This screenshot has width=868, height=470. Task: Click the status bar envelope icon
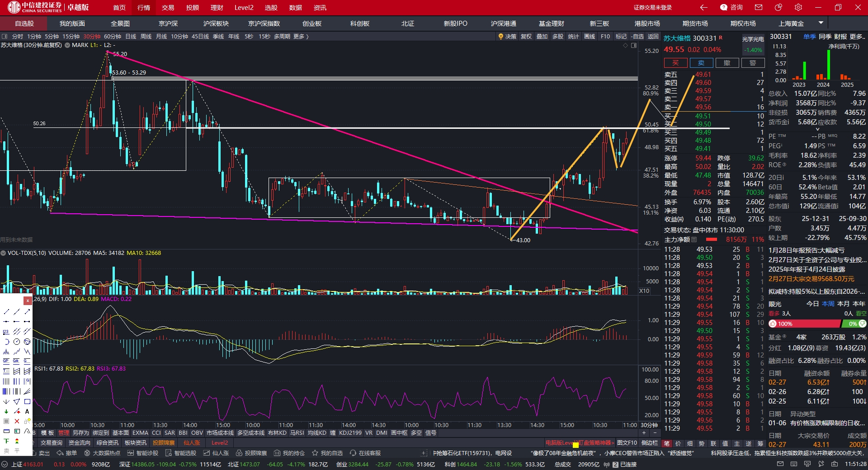[x=780, y=464]
